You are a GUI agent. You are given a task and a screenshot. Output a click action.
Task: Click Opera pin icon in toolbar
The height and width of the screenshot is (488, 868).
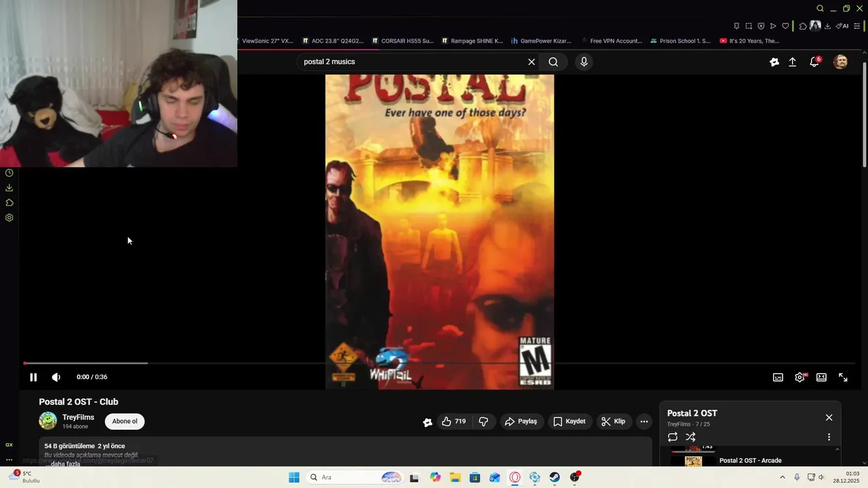(x=736, y=26)
